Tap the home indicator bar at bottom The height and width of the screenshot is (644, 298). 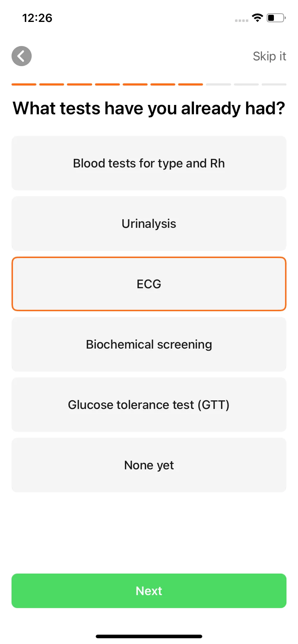pyautogui.click(x=149, y=636)
